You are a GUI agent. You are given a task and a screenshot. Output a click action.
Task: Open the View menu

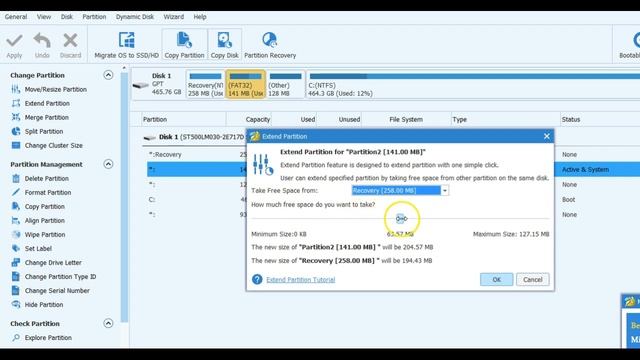[44, 17]
